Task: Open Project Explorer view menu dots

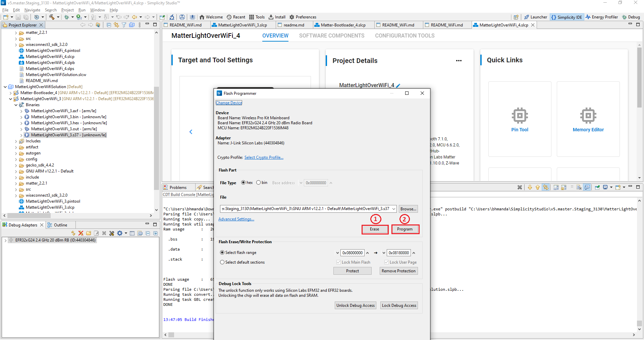Action: 140,25
